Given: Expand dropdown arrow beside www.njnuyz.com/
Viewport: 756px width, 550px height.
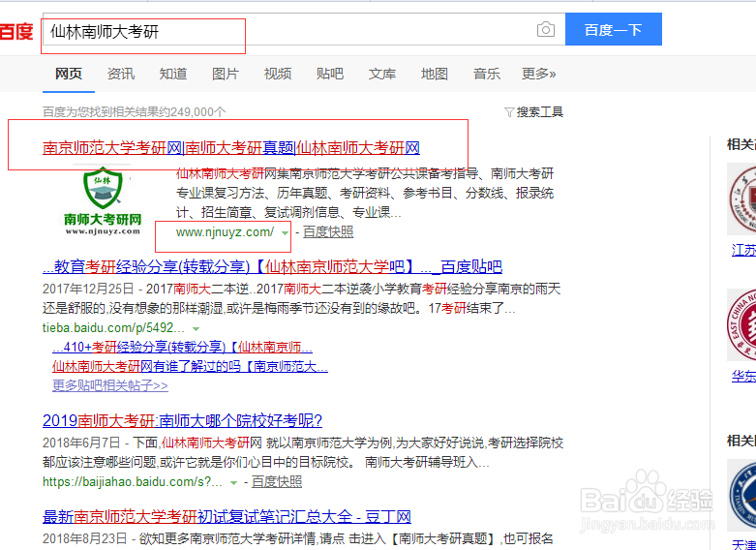Looking at the screenshot, I should pyautogui.click(x=285, y=233).
